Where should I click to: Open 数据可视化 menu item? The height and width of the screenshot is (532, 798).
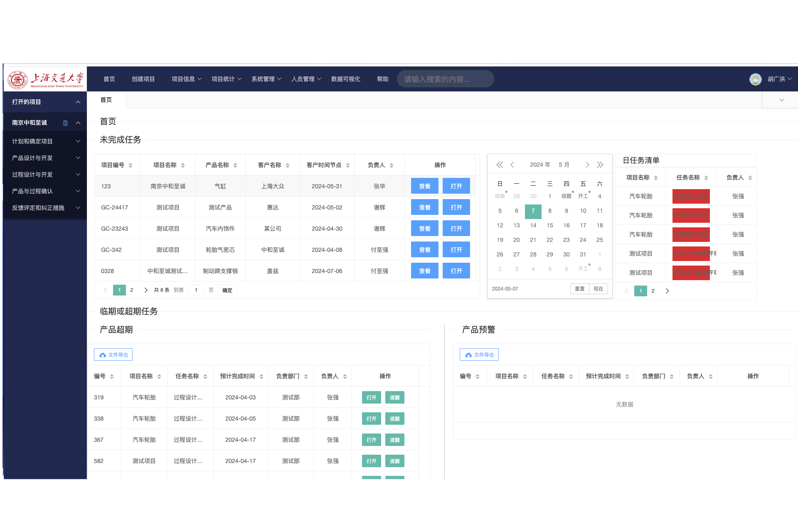point(346,79)
